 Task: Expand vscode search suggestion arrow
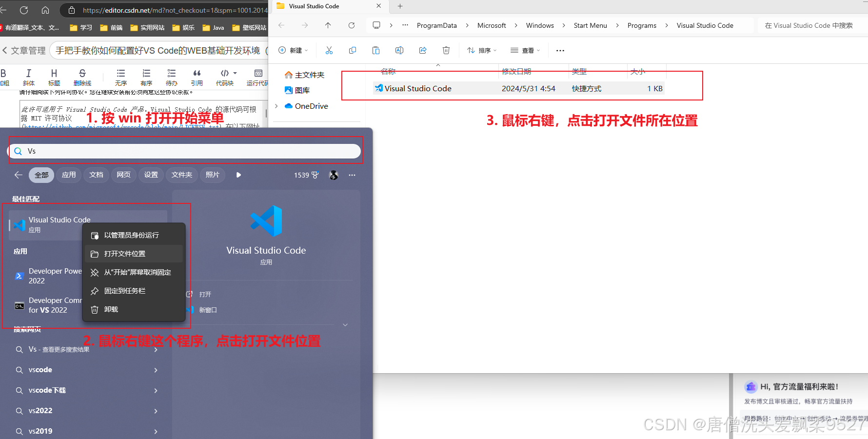(156, 370)
